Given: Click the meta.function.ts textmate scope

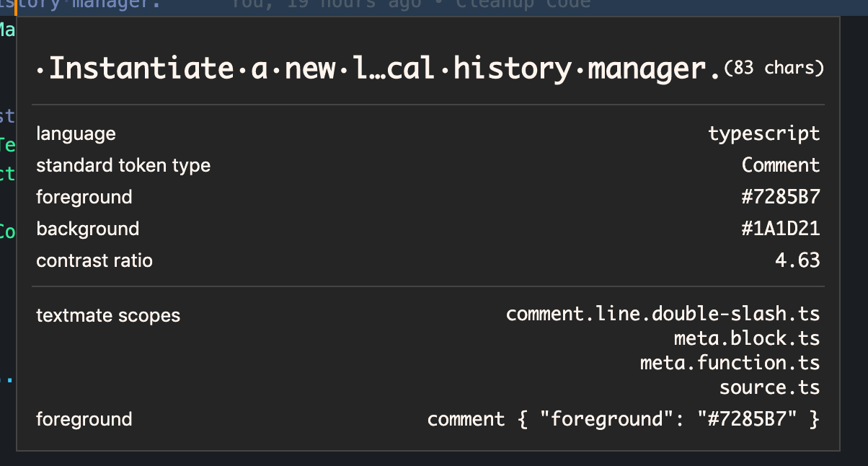Looking at the screenshot, I should [x=730, y=362].
